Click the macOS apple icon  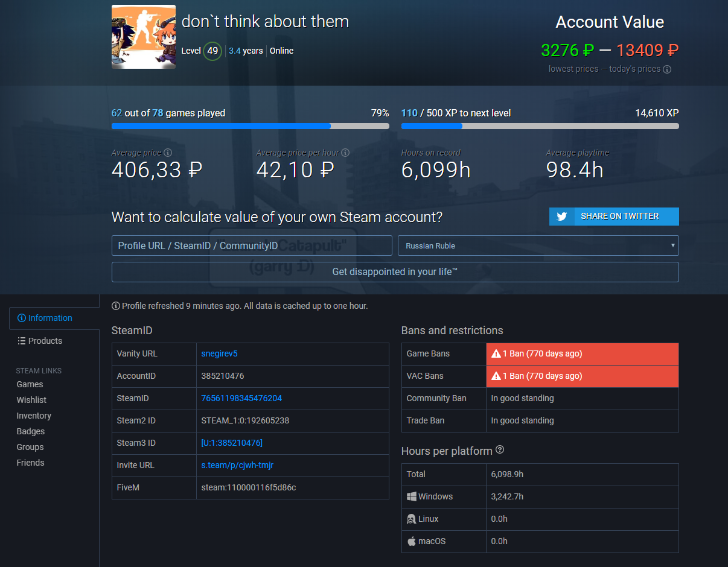tap(412, 541)
